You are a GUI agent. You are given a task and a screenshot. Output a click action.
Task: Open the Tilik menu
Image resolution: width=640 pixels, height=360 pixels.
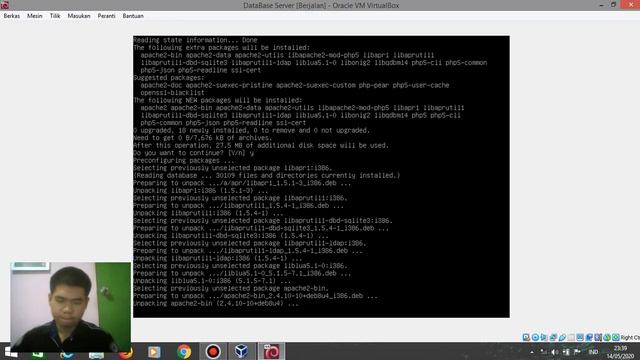pyautogui.click(x=55, y=16)
